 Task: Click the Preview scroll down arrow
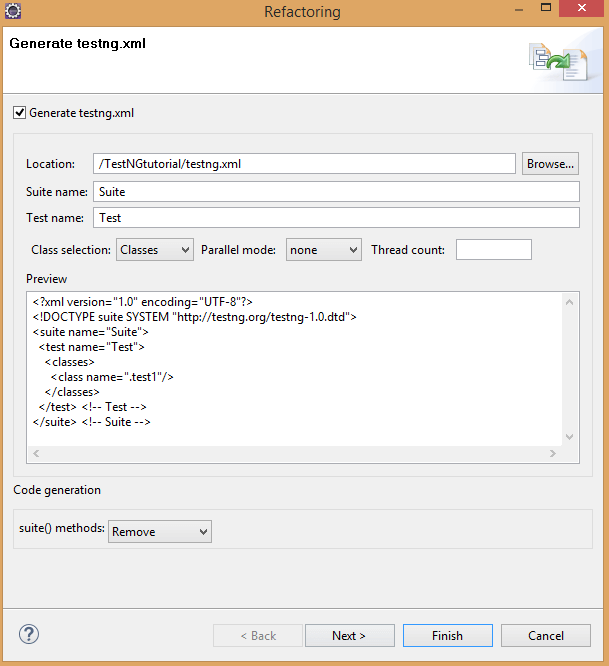(x=570, y=437)
